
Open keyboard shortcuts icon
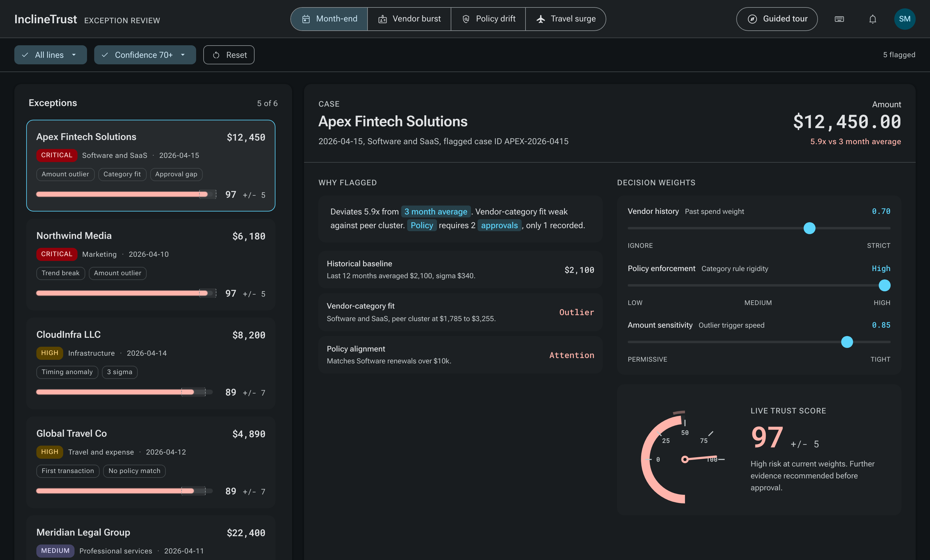pyautogui.click(x=839, y=19)
